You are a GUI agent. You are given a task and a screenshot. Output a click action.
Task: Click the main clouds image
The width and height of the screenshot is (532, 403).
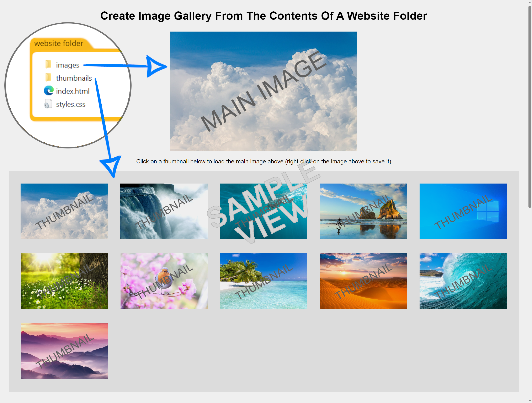click(264, 91)
